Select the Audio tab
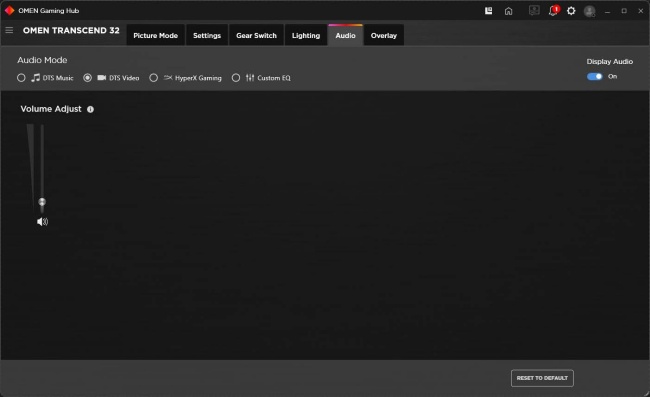Screen dimensions: 650x397 click(345, 36)
